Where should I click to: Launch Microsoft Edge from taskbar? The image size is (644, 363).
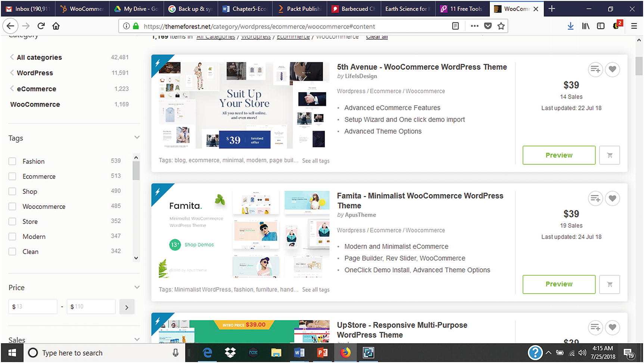click(x=207, y=353)
